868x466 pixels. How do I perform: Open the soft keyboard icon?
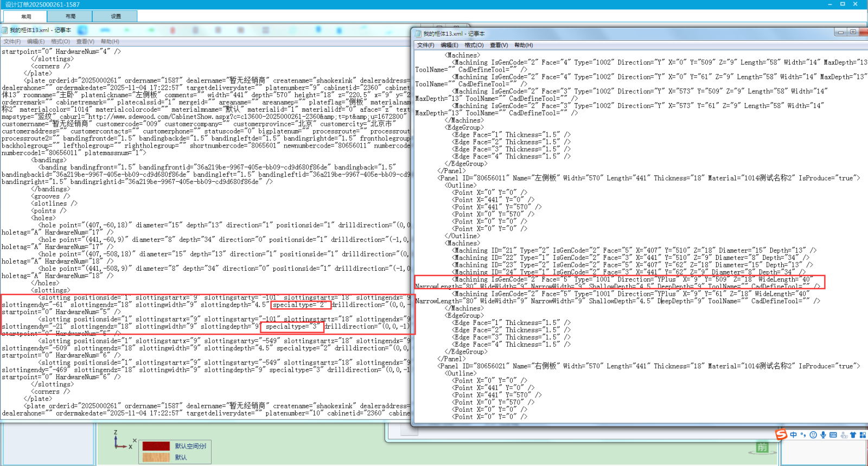[x=833, y=435]
